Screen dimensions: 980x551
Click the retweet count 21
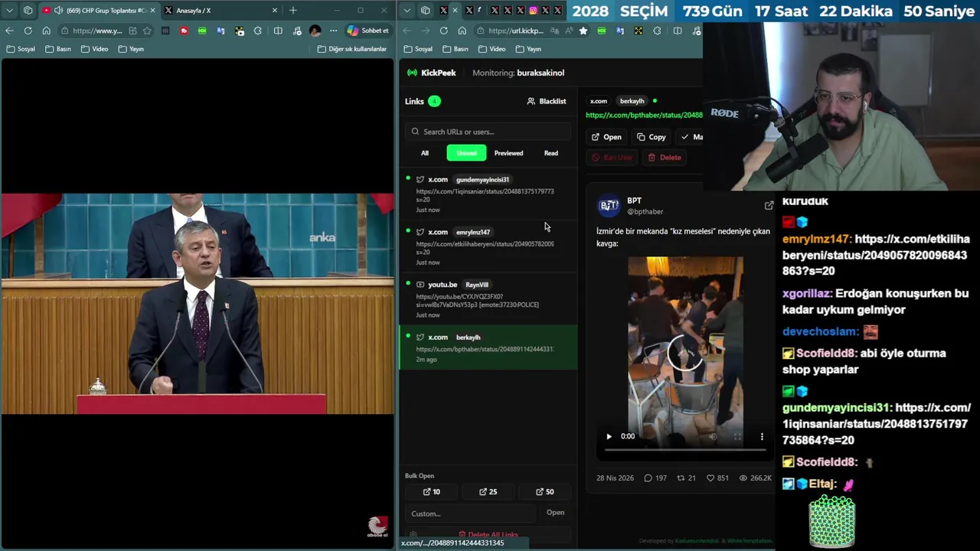click(687, 478)
